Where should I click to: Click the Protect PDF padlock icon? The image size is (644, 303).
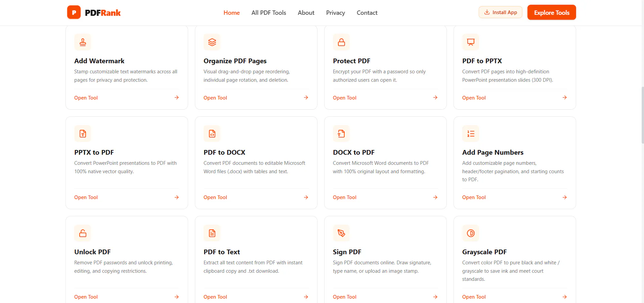tap(341, 42)
